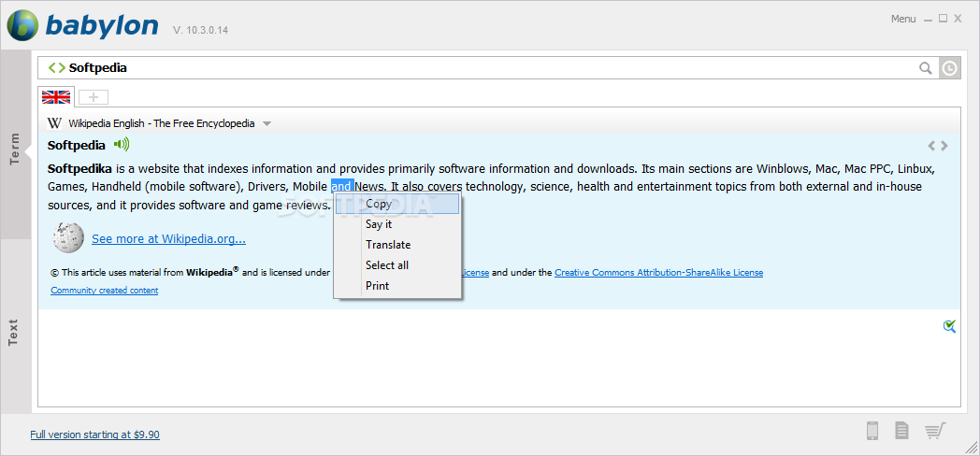Click the magnifier search icon
The width and height of the screenshot is (980, 456).
click(926, 68)
